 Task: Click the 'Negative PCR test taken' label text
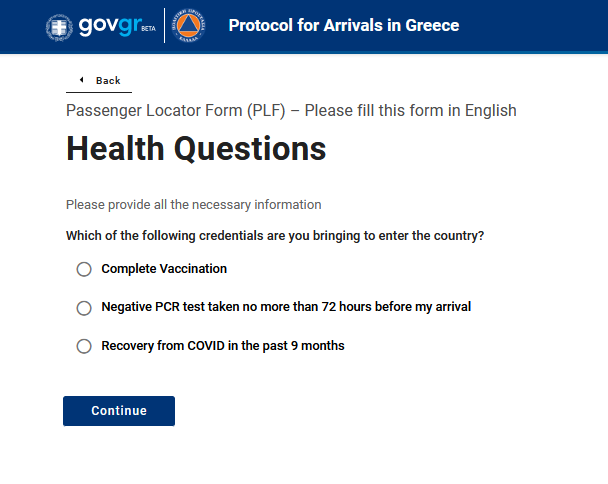click(286, 307)
